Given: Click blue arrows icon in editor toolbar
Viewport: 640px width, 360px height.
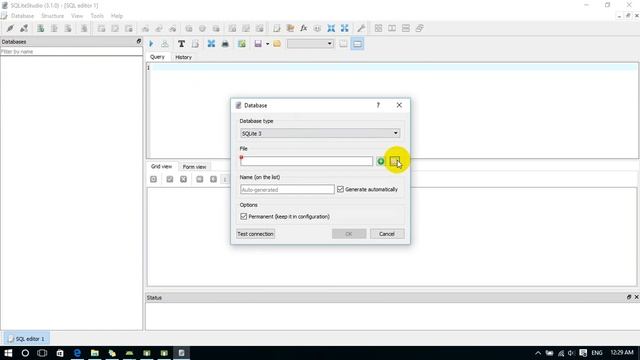Looking at the screenshot, I should click(211, 44).
